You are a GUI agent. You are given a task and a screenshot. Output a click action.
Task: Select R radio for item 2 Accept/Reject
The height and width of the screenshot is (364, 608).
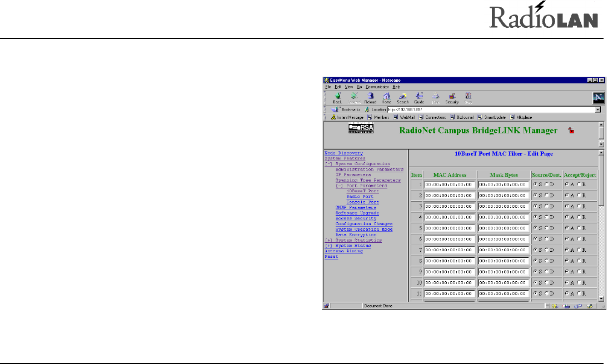point(578,195)
